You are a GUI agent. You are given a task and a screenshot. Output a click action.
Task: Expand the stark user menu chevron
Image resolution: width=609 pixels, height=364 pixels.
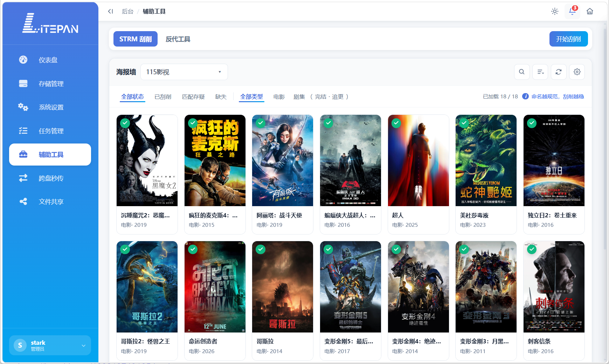point(84,345)
